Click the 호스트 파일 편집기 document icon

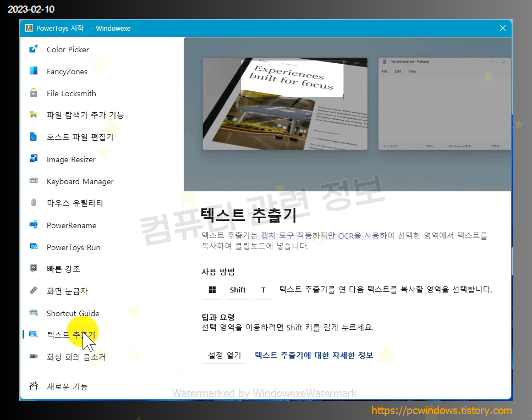pyautogui.click(x=33, y=136)
